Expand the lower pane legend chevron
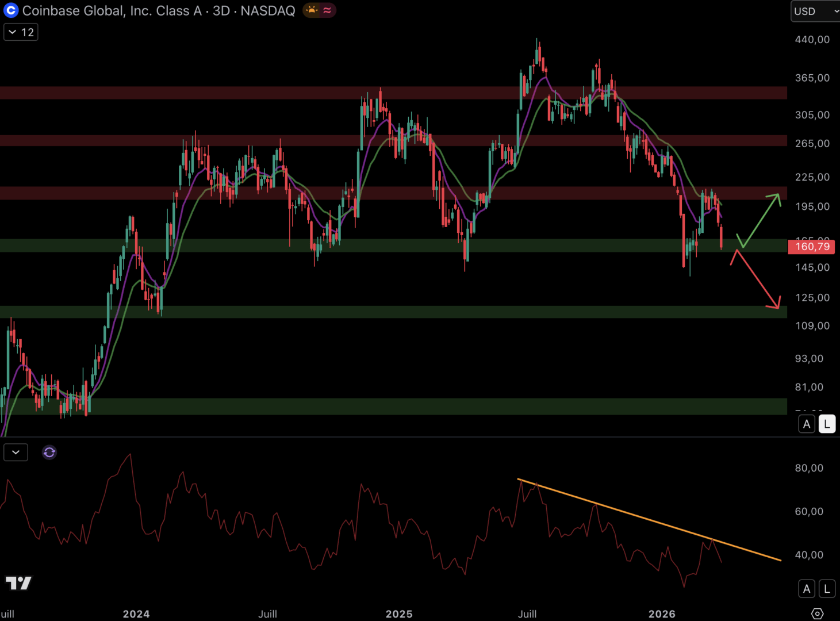 tap(16, 453)
